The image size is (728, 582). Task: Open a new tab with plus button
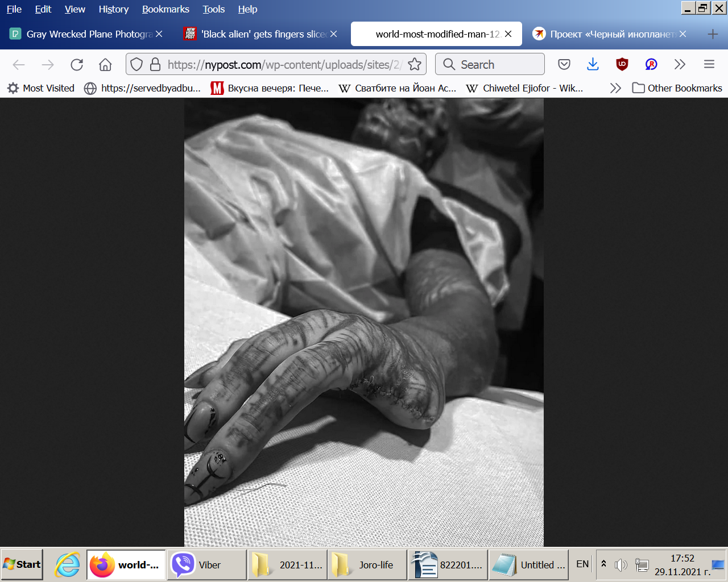(712, 34)
